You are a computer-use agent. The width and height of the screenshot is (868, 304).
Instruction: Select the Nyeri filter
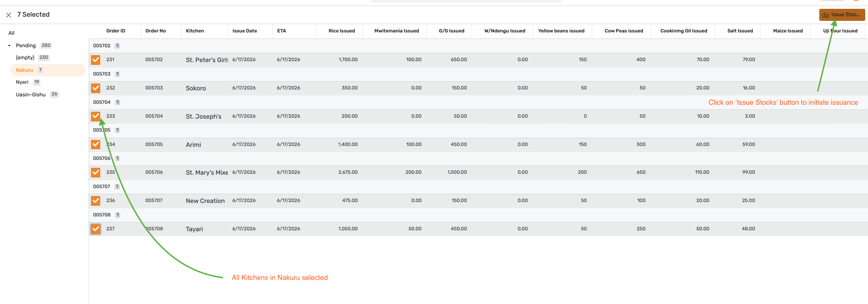[x=22, y=82]
